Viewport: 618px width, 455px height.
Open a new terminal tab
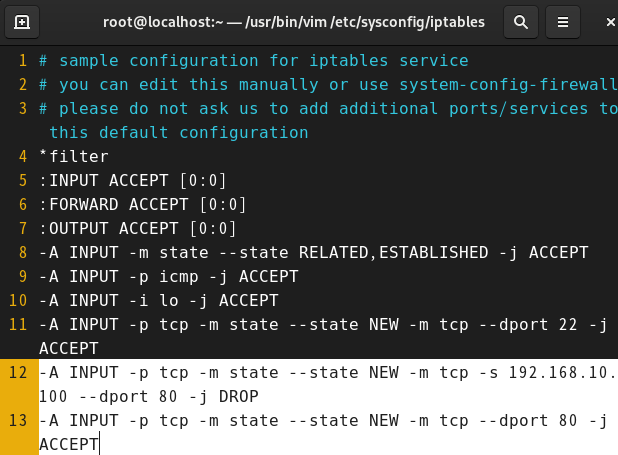point(22,22)
